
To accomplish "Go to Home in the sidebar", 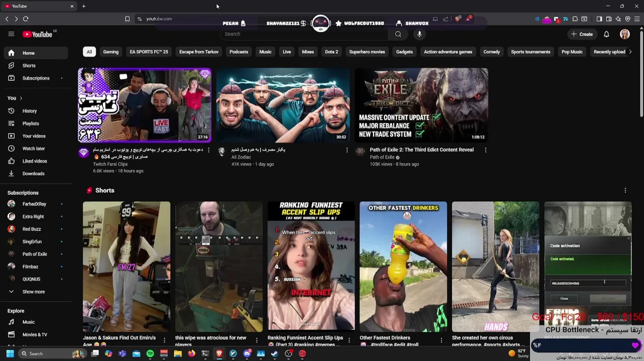I will pyautogui.click(x=36, y=53).
